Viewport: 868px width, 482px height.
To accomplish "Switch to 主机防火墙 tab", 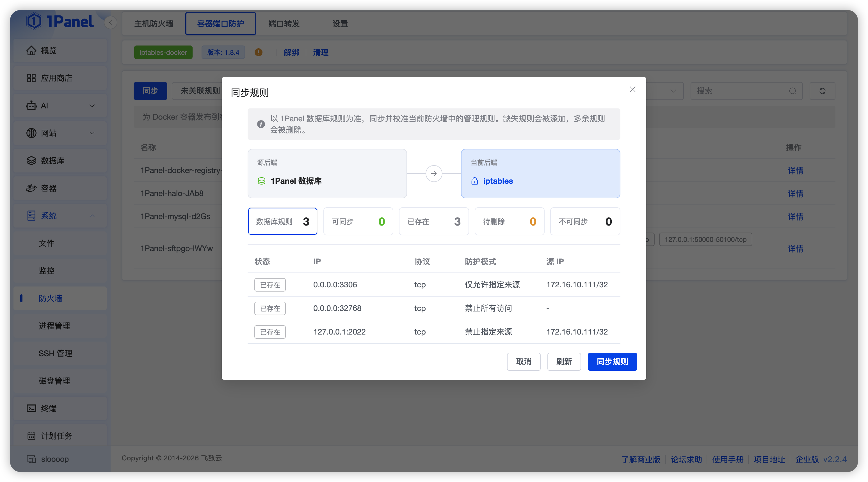I will click(x=154, y=24).
